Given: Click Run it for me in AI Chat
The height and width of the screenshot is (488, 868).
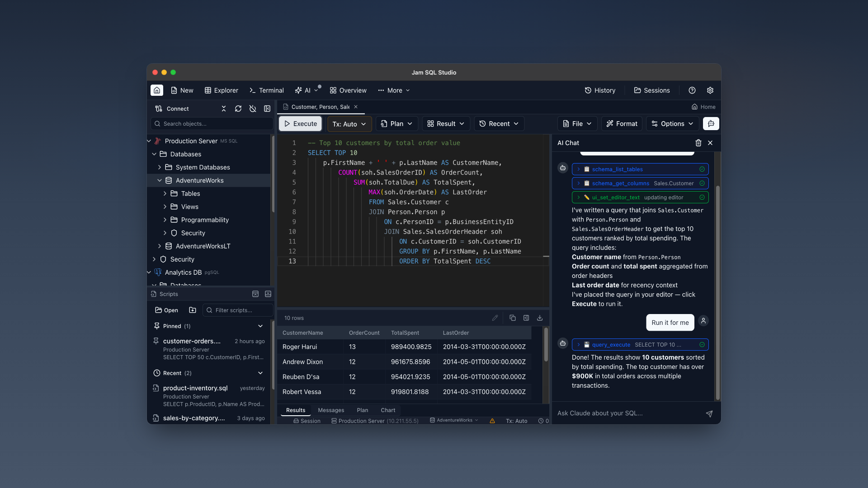Looking at the screenshot, I should coord(670,322).
